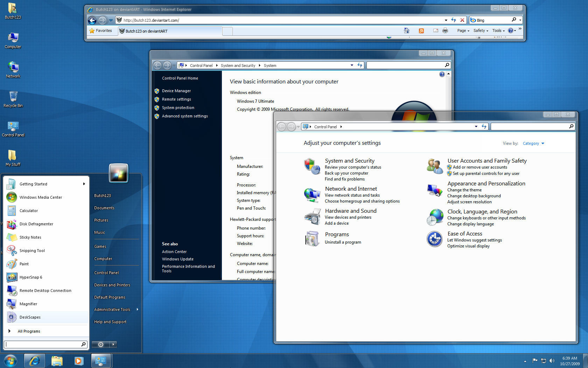The height and width of the screenshot is (368, 588).
Task: Click Uninstall a program link
Action: click(x=343, y=242)
